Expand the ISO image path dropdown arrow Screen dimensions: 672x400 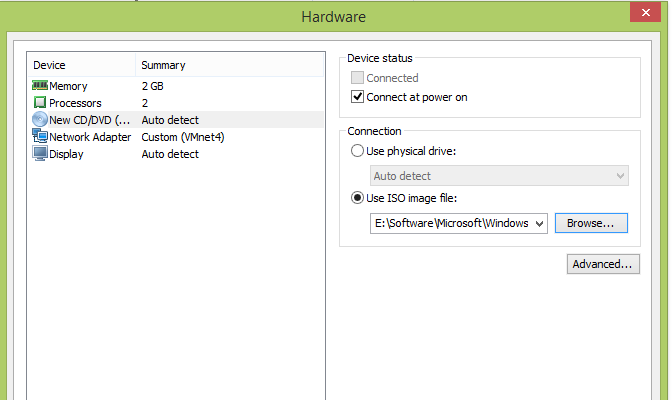click(540, 223)
